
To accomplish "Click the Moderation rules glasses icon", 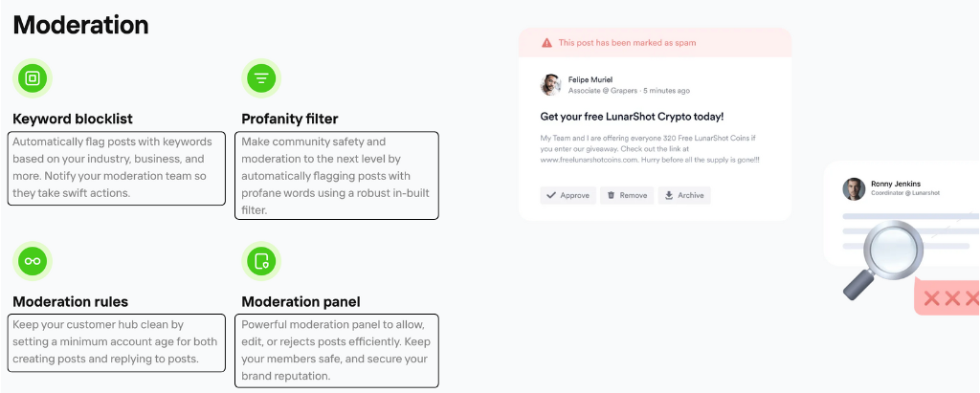I will tap(33, 261).
